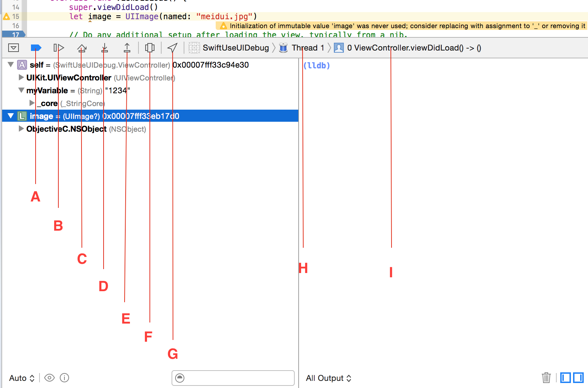This screenshot has height=388, width=588.
Task: Expand UIKit.UIViewController tree row
Action: [21, 78]
